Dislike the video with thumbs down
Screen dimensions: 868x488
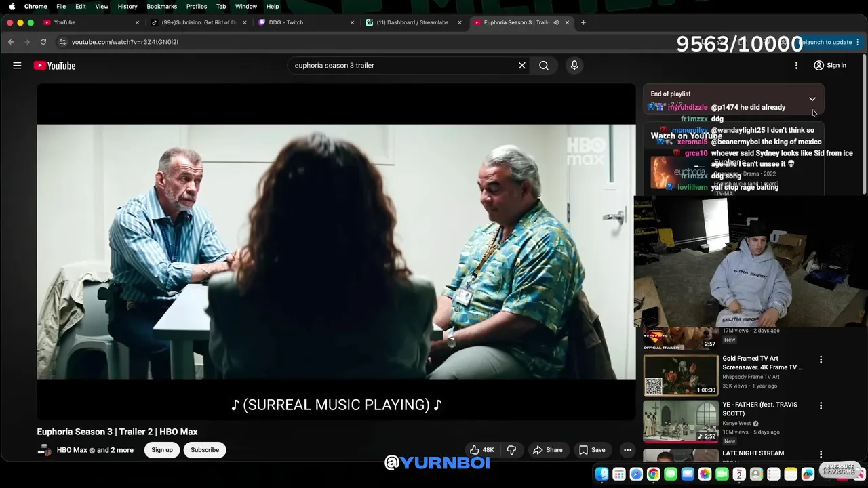click(512, 450)
